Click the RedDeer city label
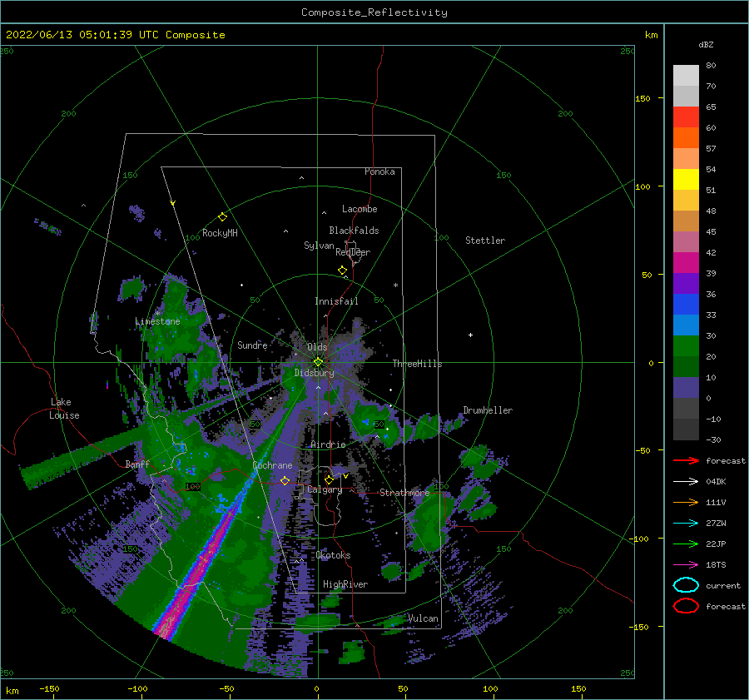749x700 pixels. click(353, 252)
